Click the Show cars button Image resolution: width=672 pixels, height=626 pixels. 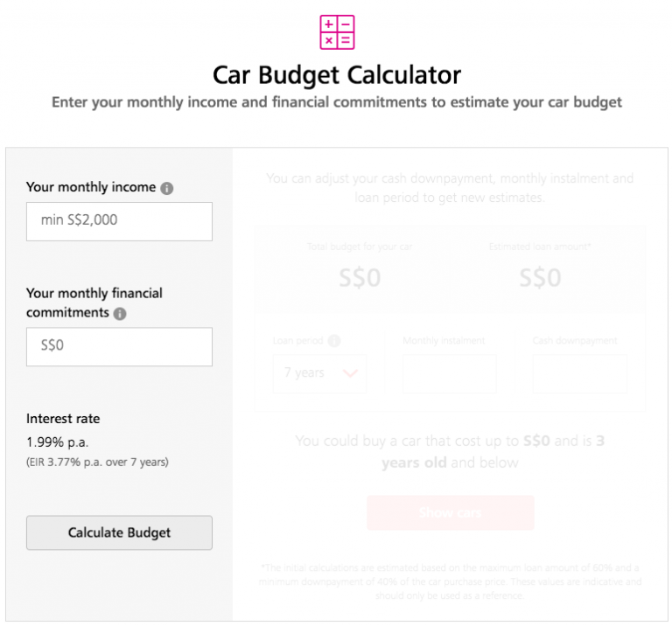point(450,512)
